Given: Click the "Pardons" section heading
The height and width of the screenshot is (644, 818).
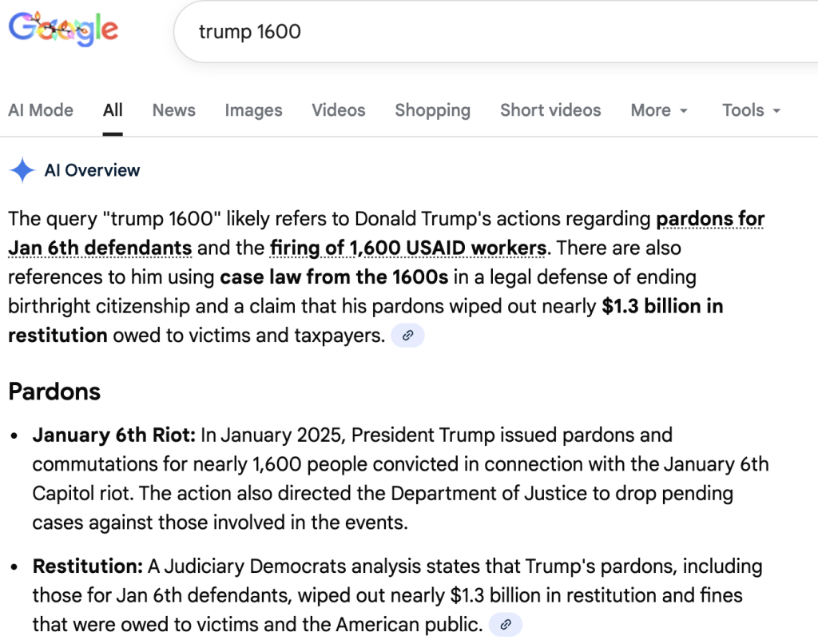Looking at the screenshot, I should click(54, 392).
